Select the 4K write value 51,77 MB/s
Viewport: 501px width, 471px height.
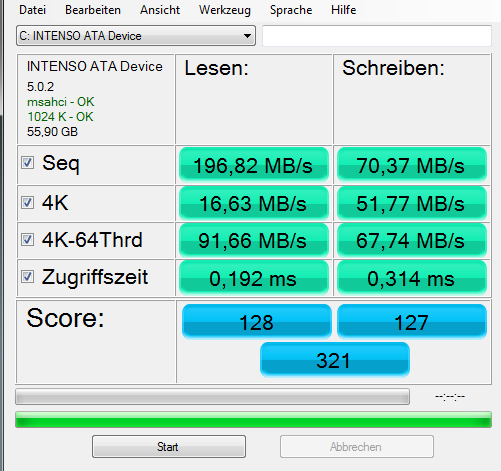[412, 203]
